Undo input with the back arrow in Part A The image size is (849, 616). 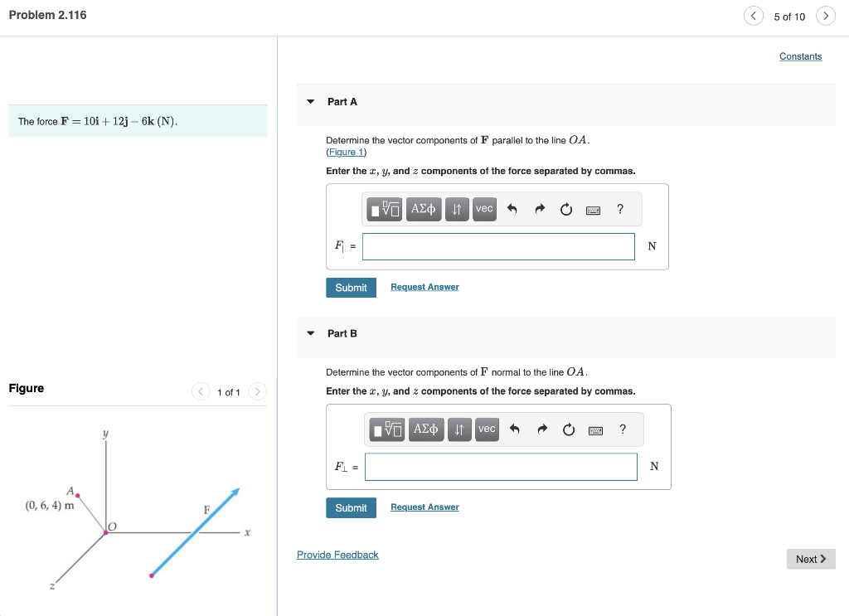512,209
